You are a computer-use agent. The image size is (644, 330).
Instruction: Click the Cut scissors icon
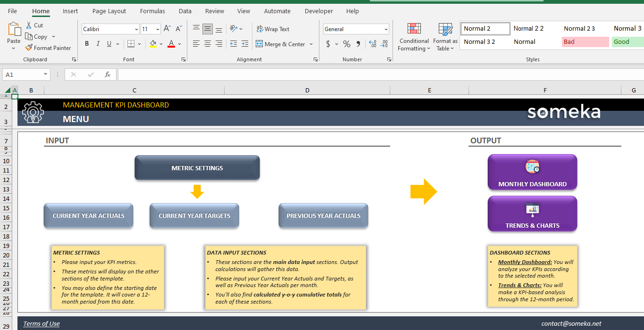click(x=29, y=25)
